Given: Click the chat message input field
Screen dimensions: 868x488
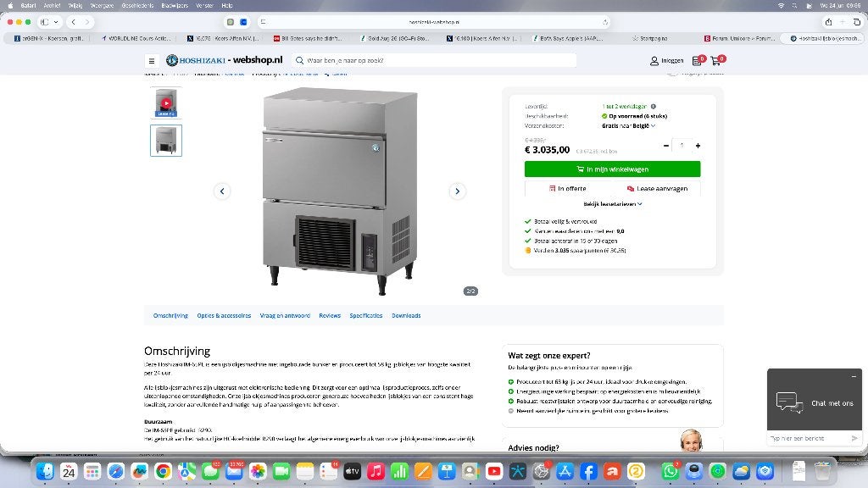Looking at the screenshot, I should 809,438.
